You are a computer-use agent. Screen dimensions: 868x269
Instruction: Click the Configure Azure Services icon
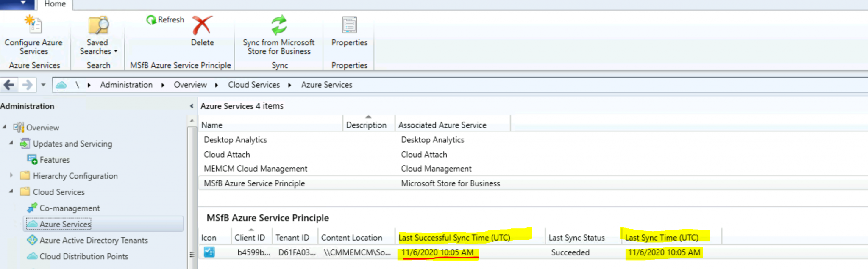(x=33, y=25)
